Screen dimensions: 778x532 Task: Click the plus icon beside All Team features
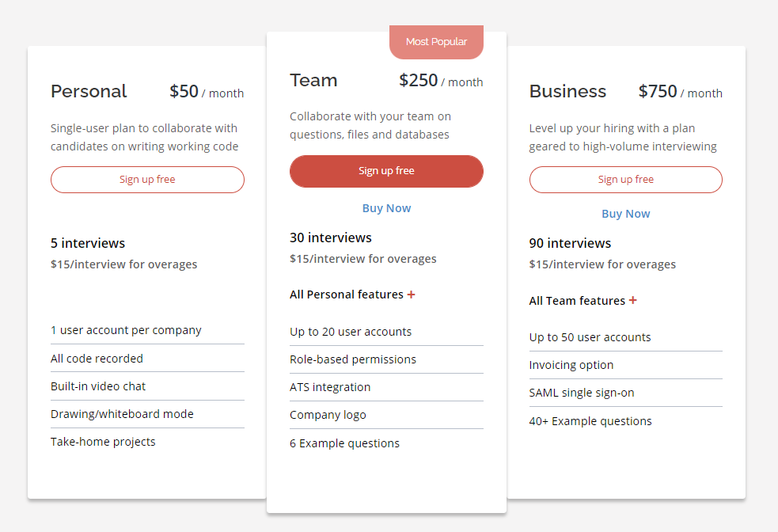(x=632, y=301)
